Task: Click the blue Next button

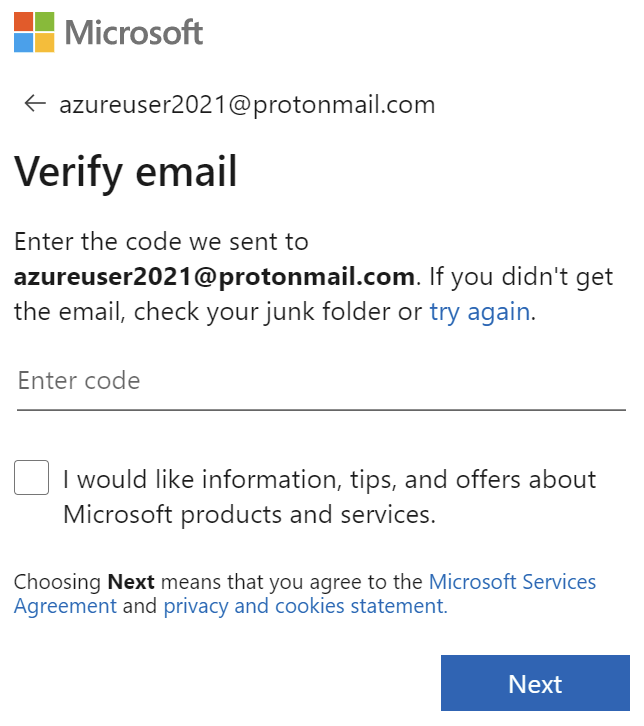Action: pos(535,683)
